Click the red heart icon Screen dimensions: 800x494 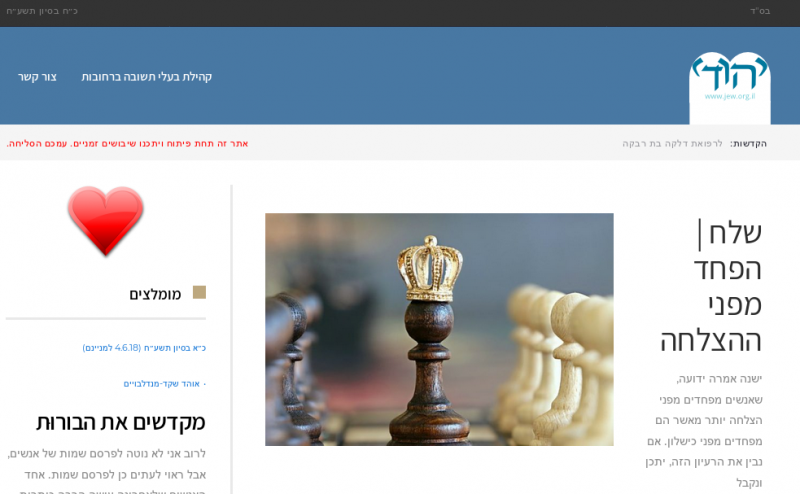tap(106, 220)
